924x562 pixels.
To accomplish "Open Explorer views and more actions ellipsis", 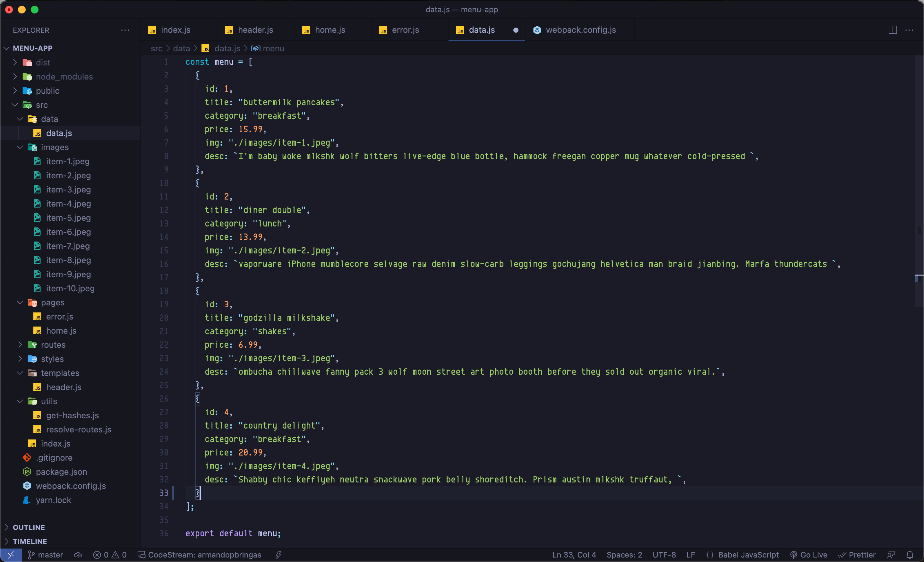I will point(125,30).
